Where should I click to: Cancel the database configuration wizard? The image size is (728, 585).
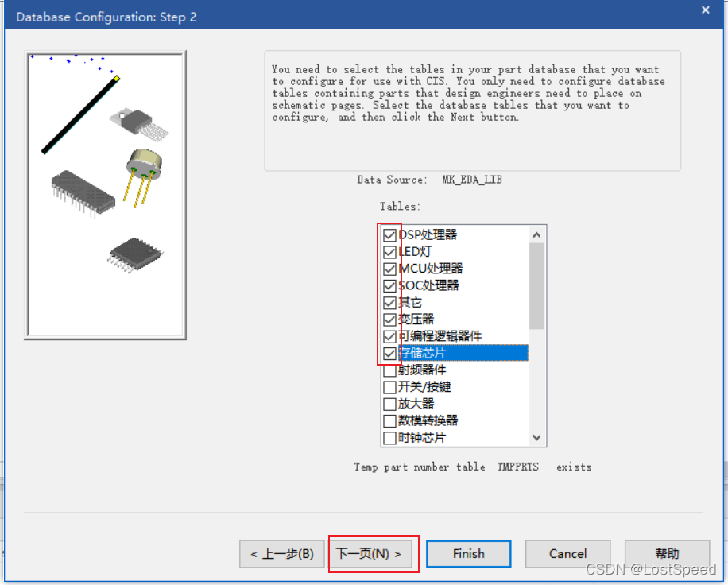[567, 554]
